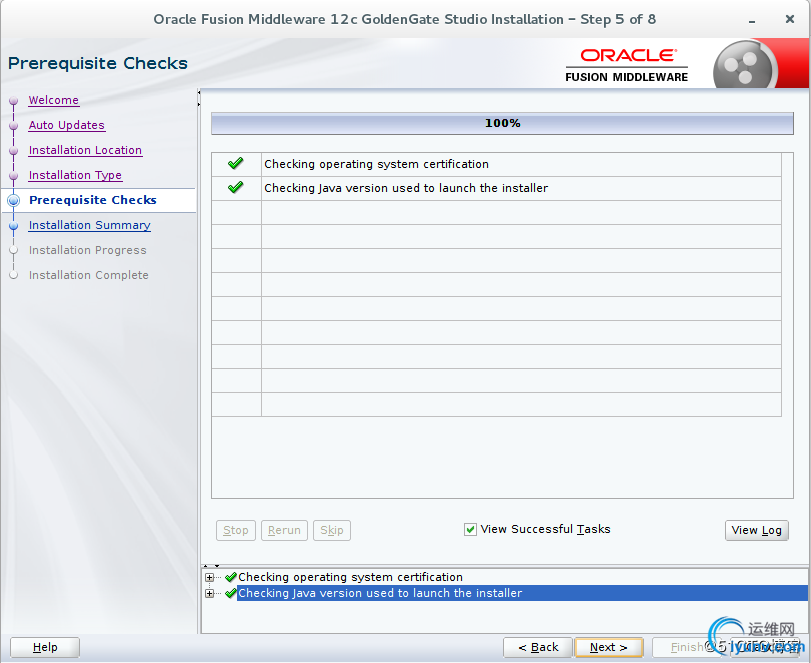Go to the Welcome step
Image resolution: width=811 pixels, height=663 pixels.
click(x=54, y=100)
